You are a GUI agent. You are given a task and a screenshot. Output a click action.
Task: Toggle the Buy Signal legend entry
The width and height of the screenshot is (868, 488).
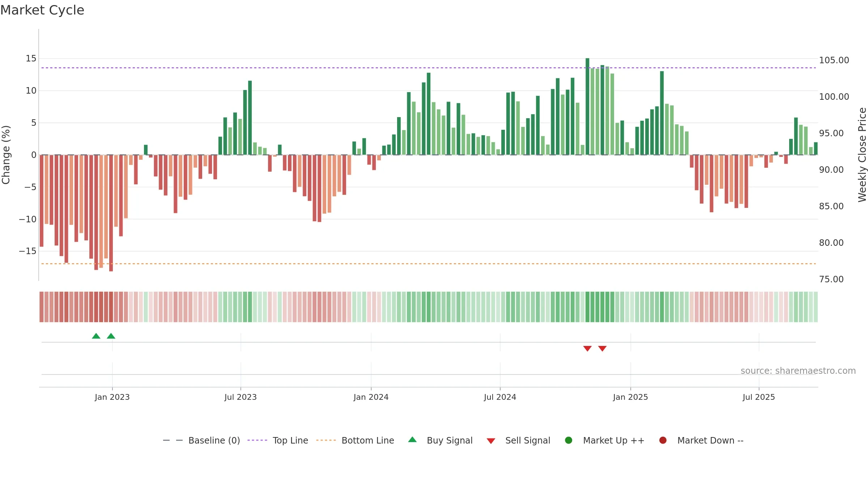click(x=440, y=440)
